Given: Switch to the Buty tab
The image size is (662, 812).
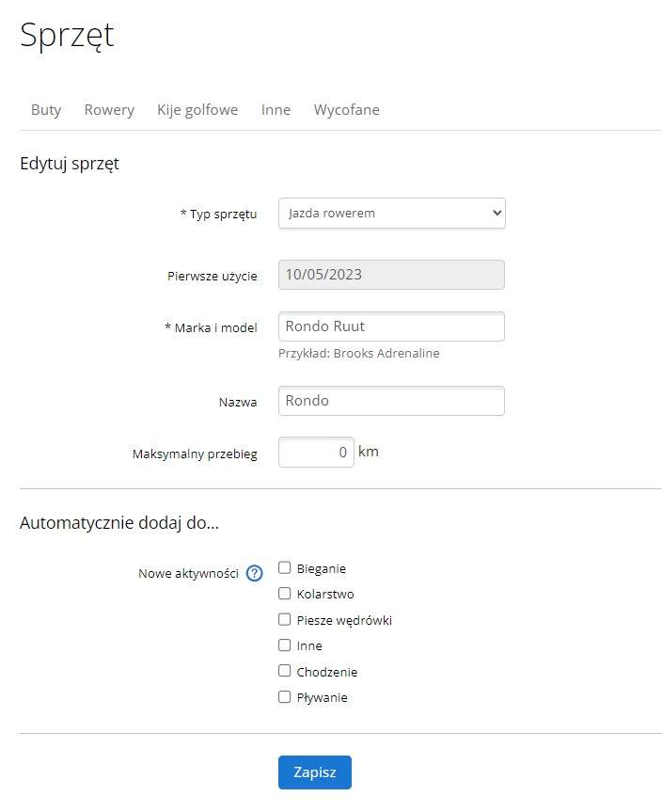Looking at the screenshot, I should click(x=46, y=110).
